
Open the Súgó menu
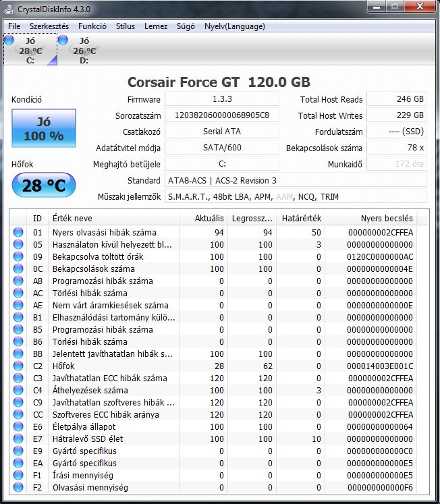coord(186,26)
